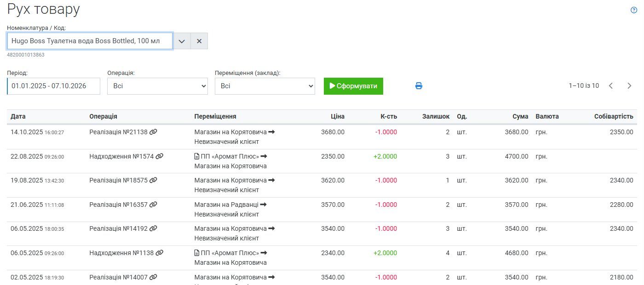This screenshot has width=644, height=285.
Task: Click the Валюта column header
Action: pyautogui.click(x=547, y=116)
